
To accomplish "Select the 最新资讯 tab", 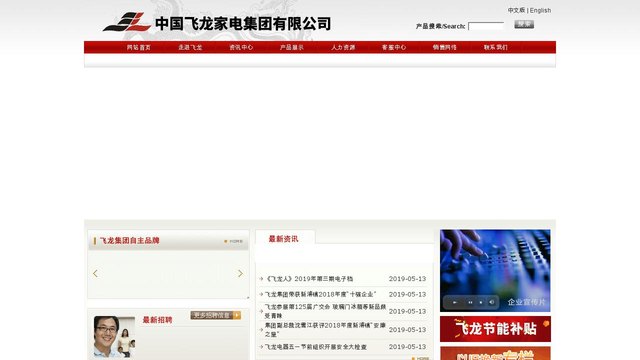I will point(284,239).
